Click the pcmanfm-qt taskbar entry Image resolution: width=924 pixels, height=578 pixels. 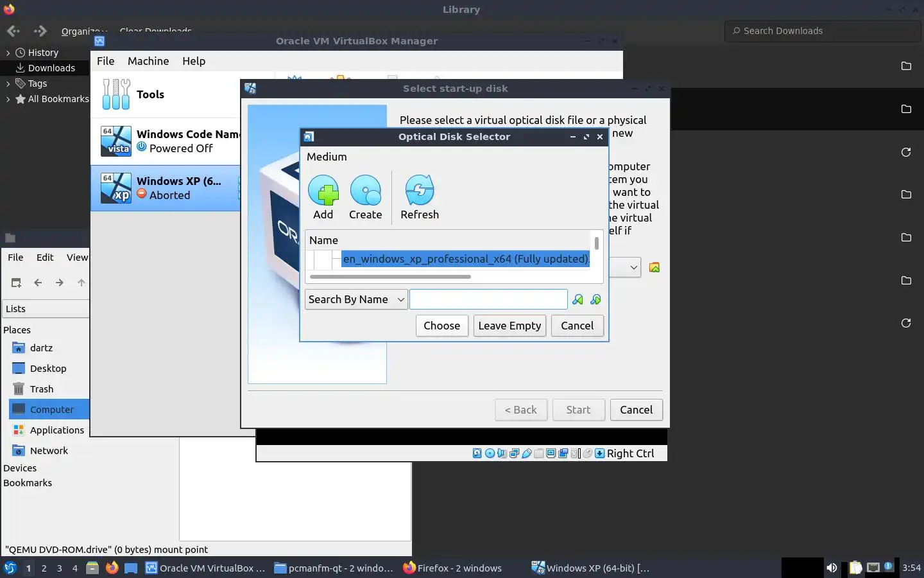[334, 568]
